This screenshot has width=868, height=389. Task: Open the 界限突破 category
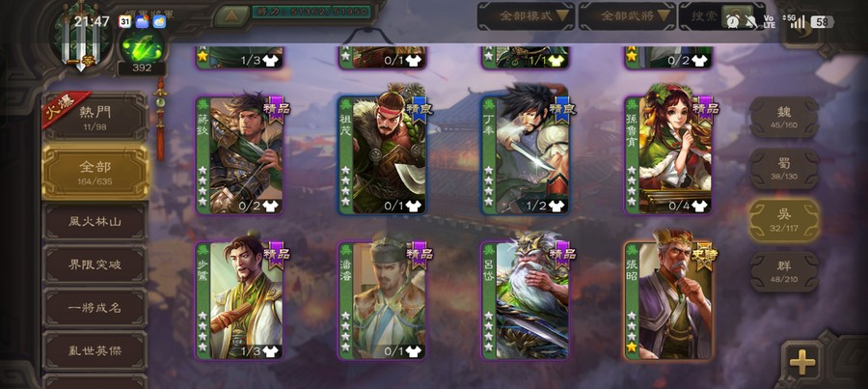coord(95,264)
